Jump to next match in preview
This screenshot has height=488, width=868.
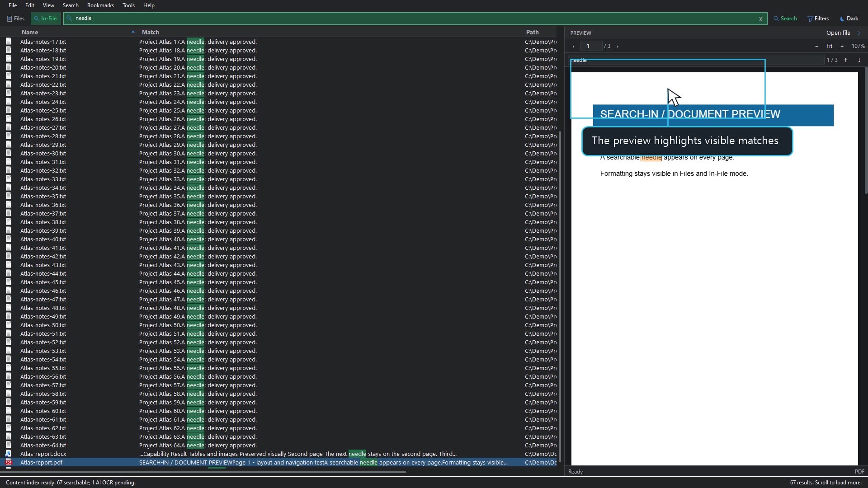(x=859, y=60)
